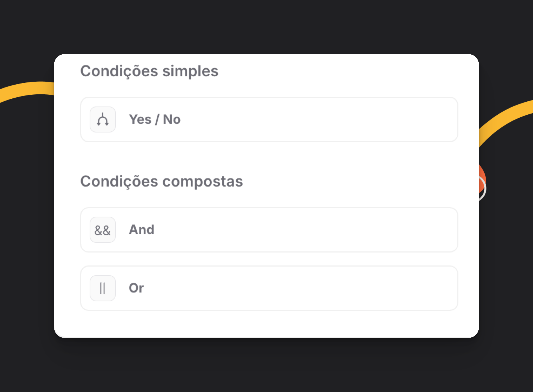This screenshot has width=533, height=392.
Task: Select the Yes / No condition text
Action: point(155,119)
